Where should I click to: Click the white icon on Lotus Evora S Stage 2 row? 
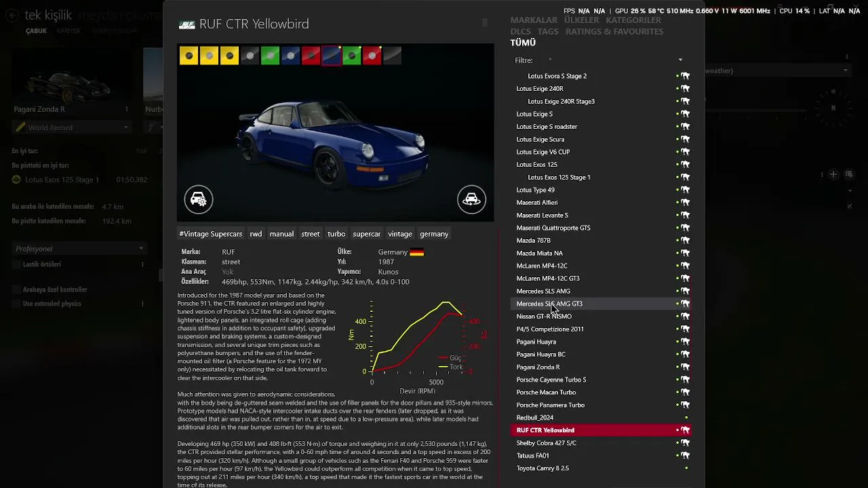click(x=686, y=76)
